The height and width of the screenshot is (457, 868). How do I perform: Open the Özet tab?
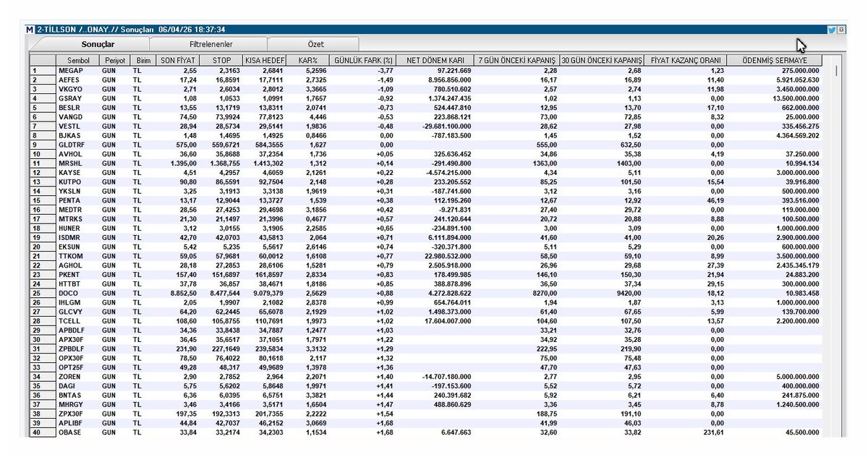(x=315, y=44)
